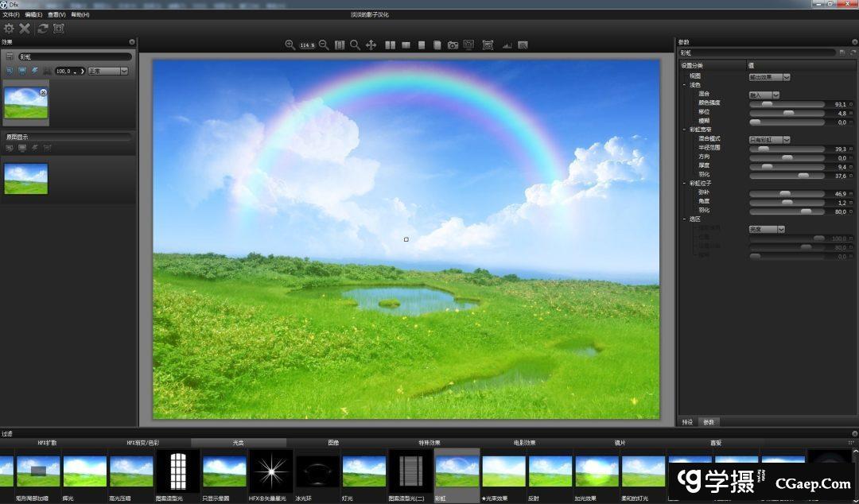Show the histogram using the viewer toolbar icon
859x504 pixels.
pyautogui.click(x=507, y=45)
